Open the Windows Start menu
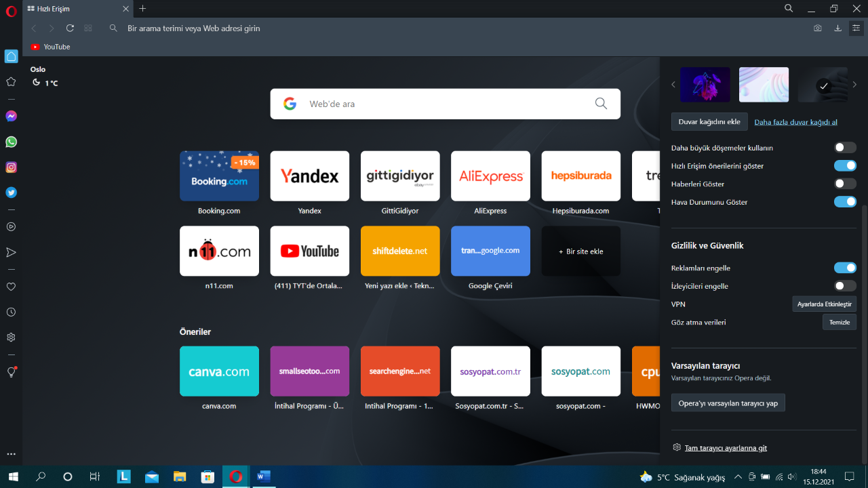The width and height of the screenshot is (868, 488). pos(13,476)
